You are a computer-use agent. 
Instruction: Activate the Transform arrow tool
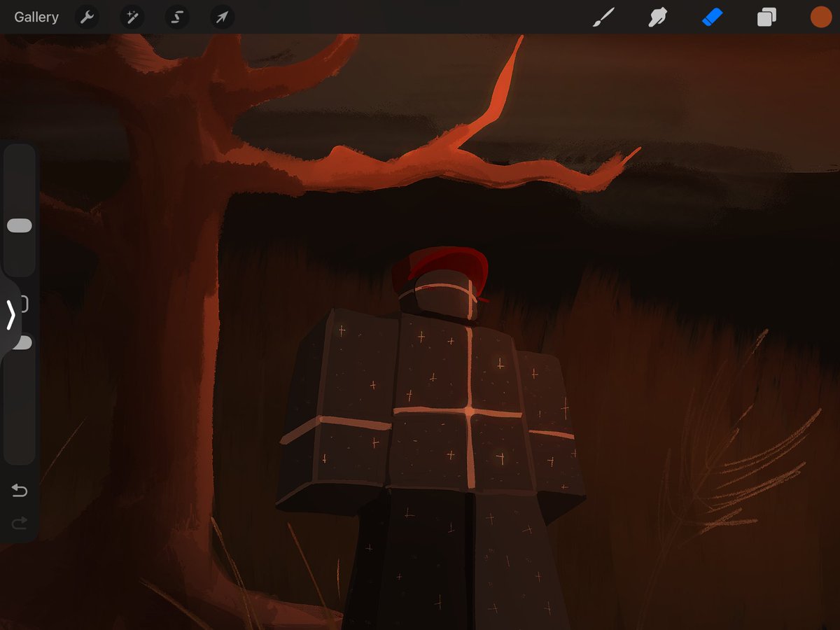click(x=222, y=17)
